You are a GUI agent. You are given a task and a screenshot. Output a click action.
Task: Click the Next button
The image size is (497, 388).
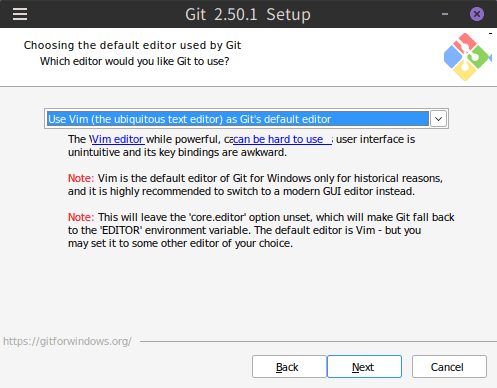click(364, 367)
